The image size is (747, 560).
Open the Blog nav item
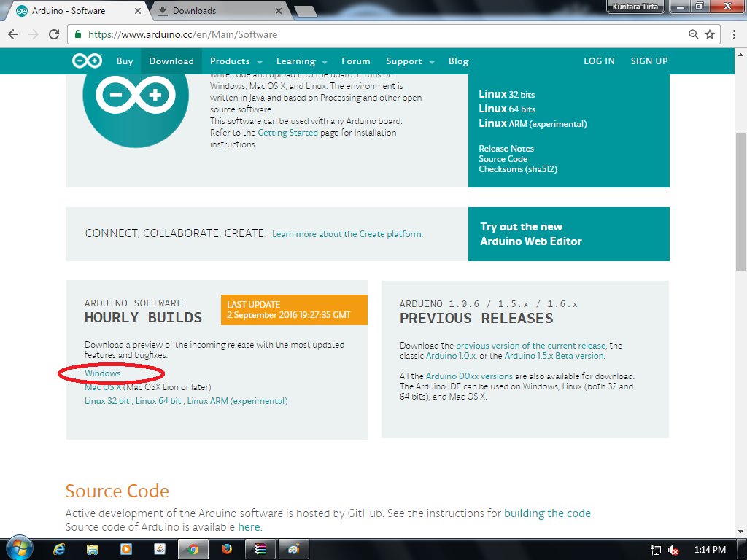point(458,61)
